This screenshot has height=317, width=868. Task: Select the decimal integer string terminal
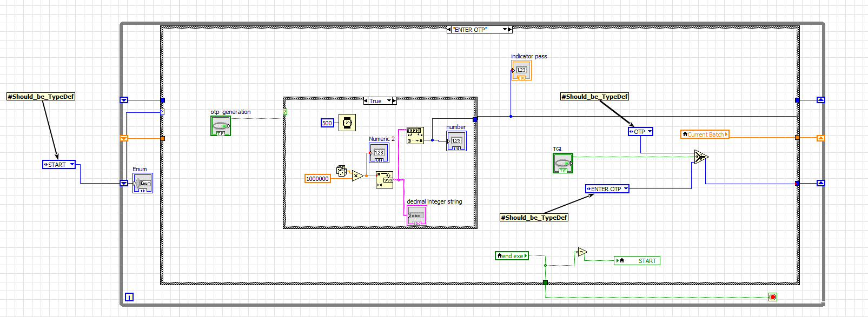point(416,216)
